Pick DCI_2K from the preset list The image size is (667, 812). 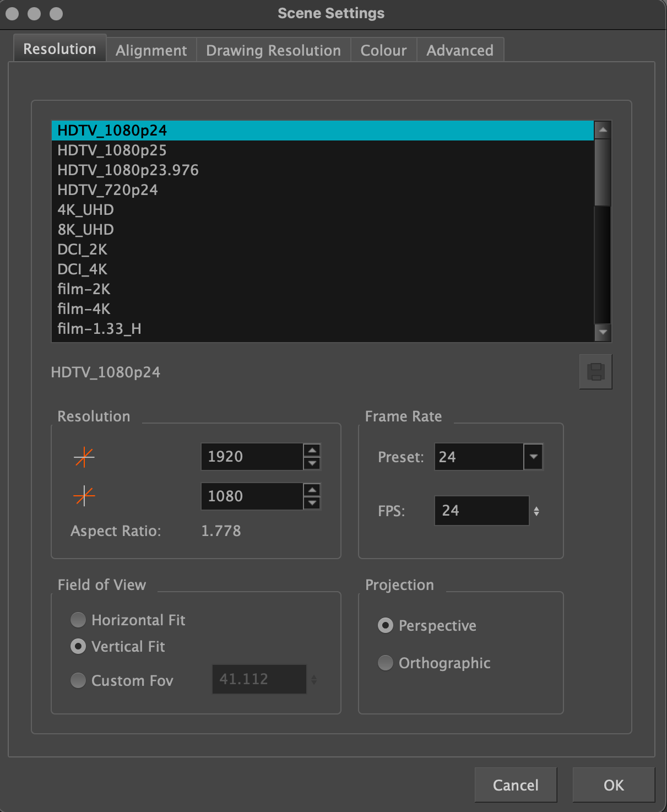click(x=83, y=250)
